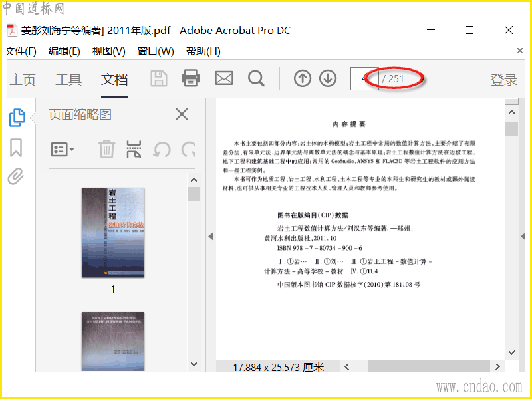This screenshot has width=532, height=399.
Task: Click the thumbnail panel scrollbar thumb
Action: tap(194, 194)
